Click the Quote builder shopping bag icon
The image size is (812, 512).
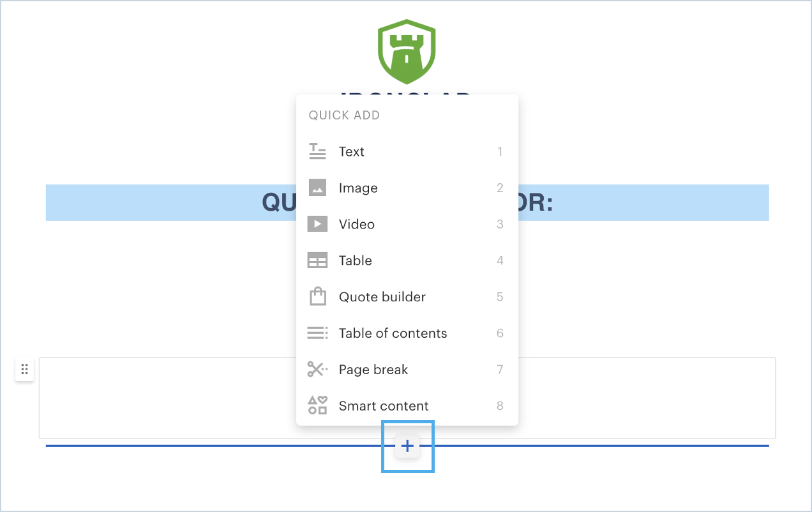tap(317, 297)
